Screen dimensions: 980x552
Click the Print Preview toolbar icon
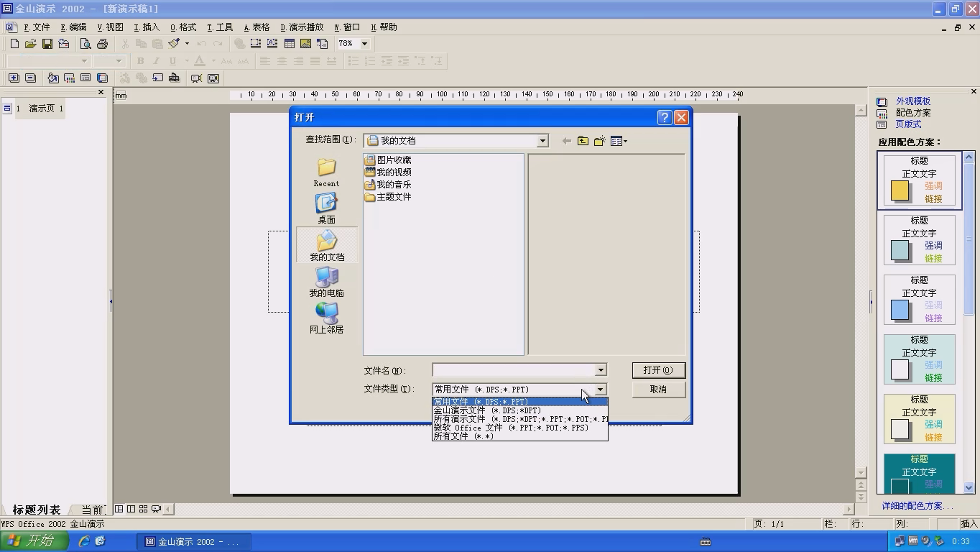click(85, 44)
